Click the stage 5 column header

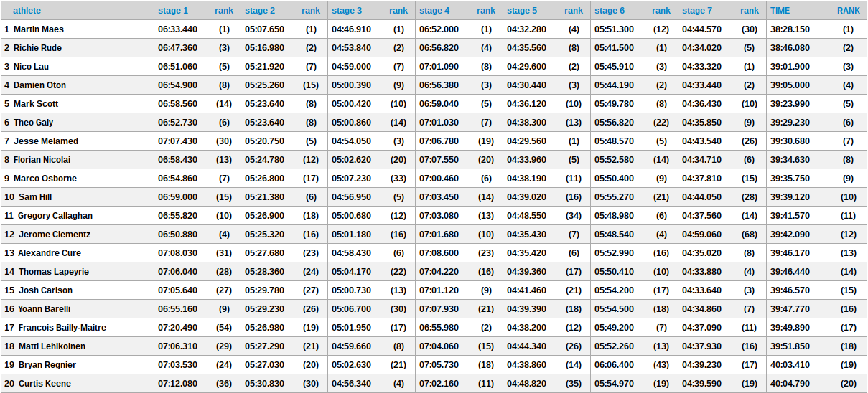522,11
